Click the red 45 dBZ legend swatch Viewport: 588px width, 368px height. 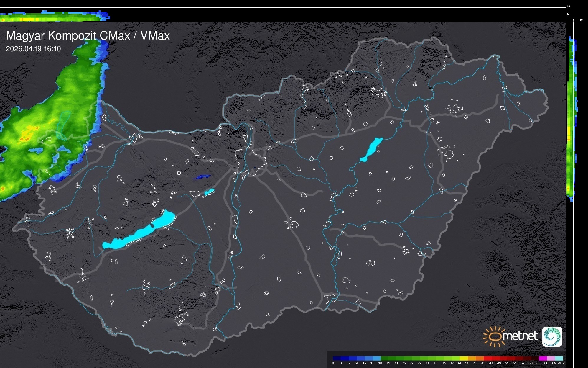(487, 358)
